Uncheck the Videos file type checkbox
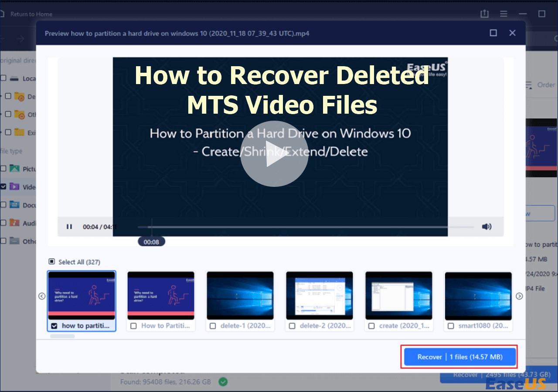558x392 pixels. pyautogui.click(x=3, y=186)
